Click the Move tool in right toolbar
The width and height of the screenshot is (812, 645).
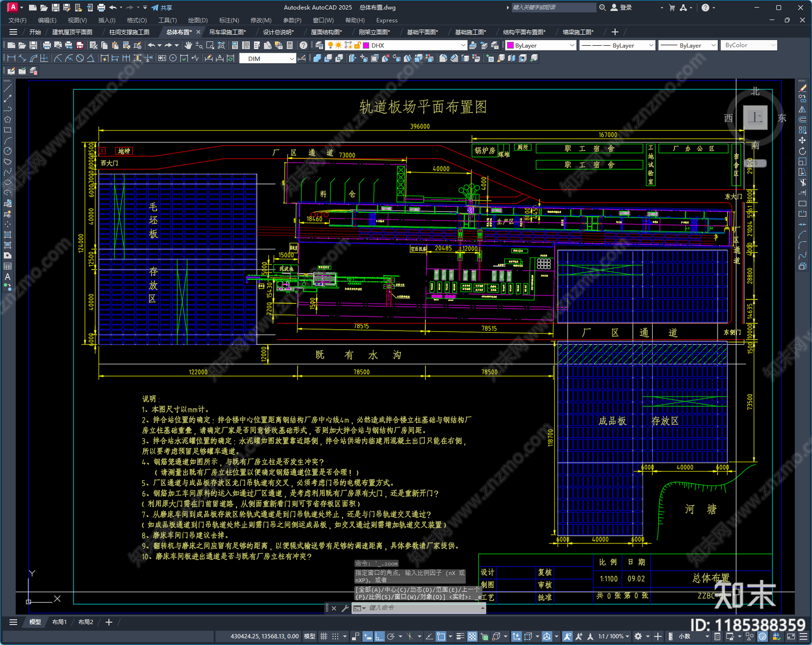(x=803, y=140)
